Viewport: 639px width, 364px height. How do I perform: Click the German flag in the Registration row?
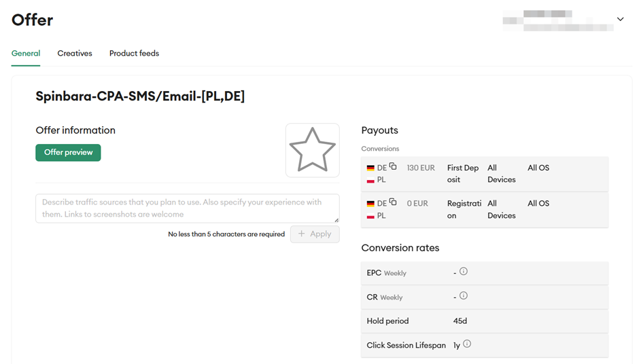point(370,204)
